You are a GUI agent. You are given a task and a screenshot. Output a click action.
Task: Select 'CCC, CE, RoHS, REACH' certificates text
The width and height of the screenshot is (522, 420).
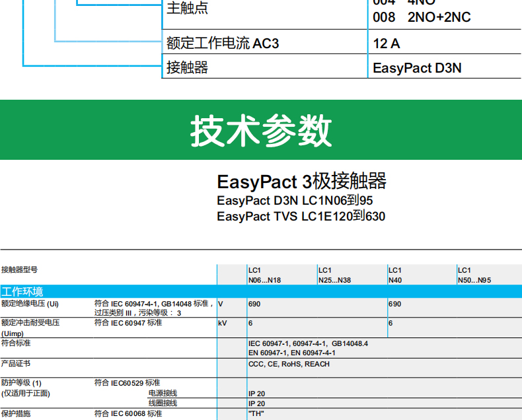(289, 364)
